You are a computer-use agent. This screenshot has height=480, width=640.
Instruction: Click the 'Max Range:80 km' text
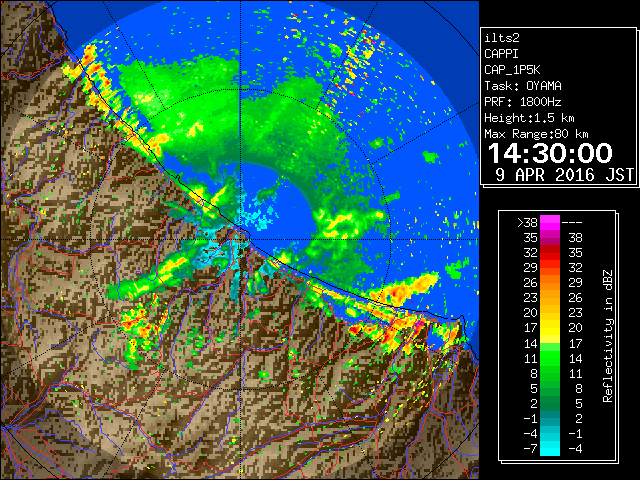pyautogui.click(x=536, y=134)
